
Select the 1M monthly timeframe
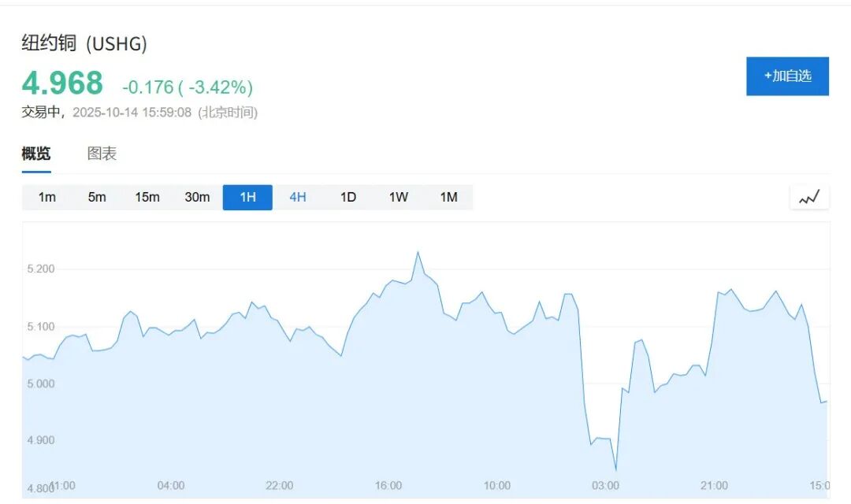tap(448, 198)
